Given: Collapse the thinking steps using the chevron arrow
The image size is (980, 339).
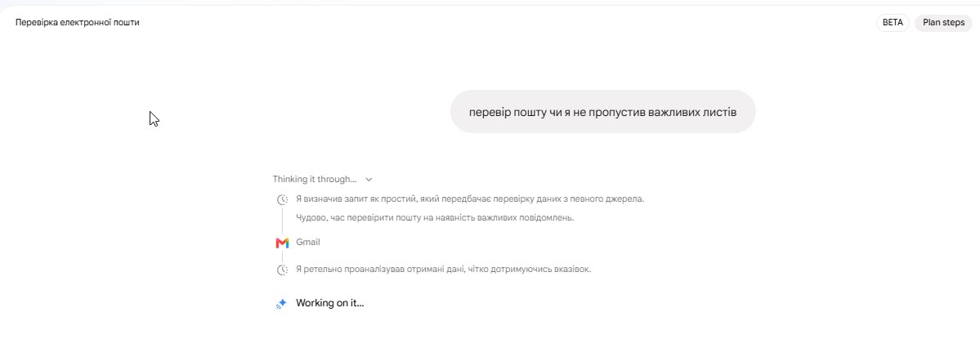Looking at the screenshot, I should (x=369, y=179).
